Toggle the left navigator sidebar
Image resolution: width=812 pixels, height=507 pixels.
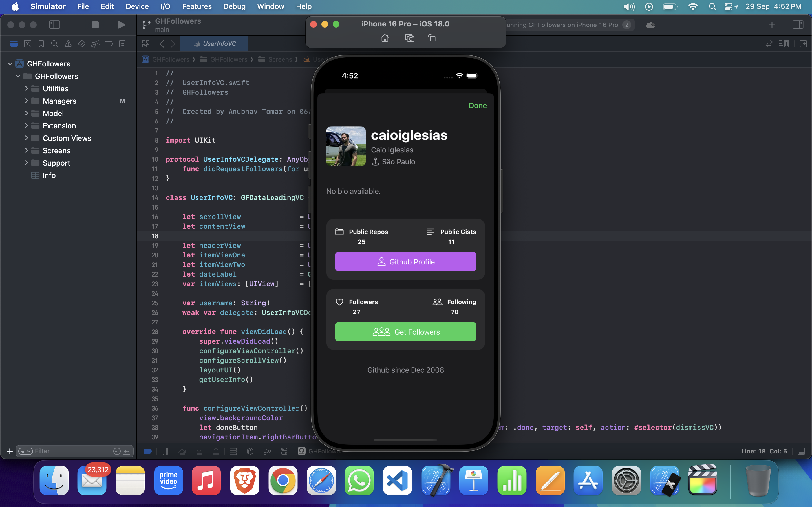pyautogui.click(x=55, y=25)
